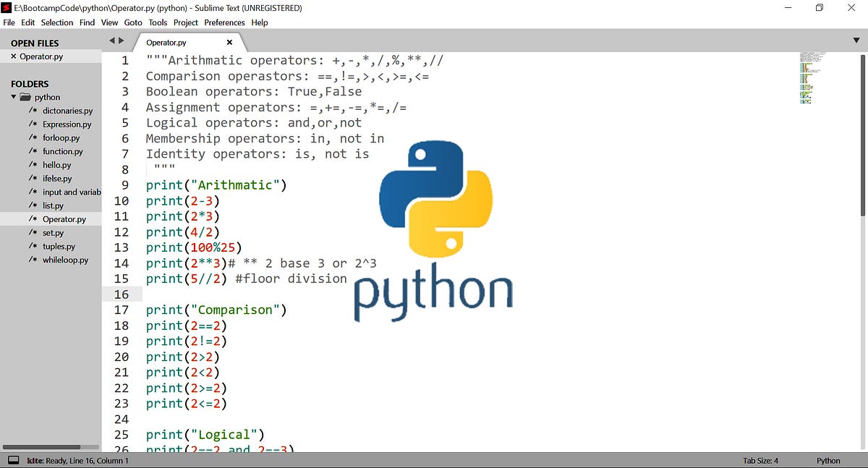This screenshot has height=468, width=868.
Task: Click the python folder icon under FOLDERS
Action: point(25,97)
